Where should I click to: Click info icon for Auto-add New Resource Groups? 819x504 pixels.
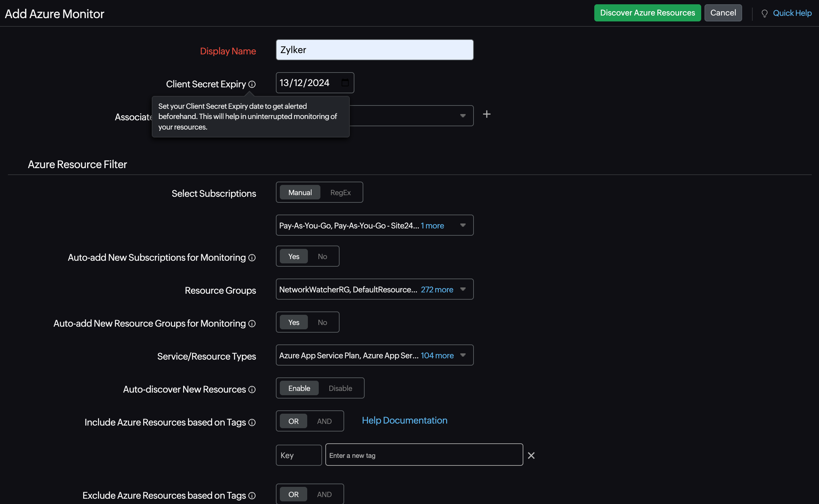(252, 324)
